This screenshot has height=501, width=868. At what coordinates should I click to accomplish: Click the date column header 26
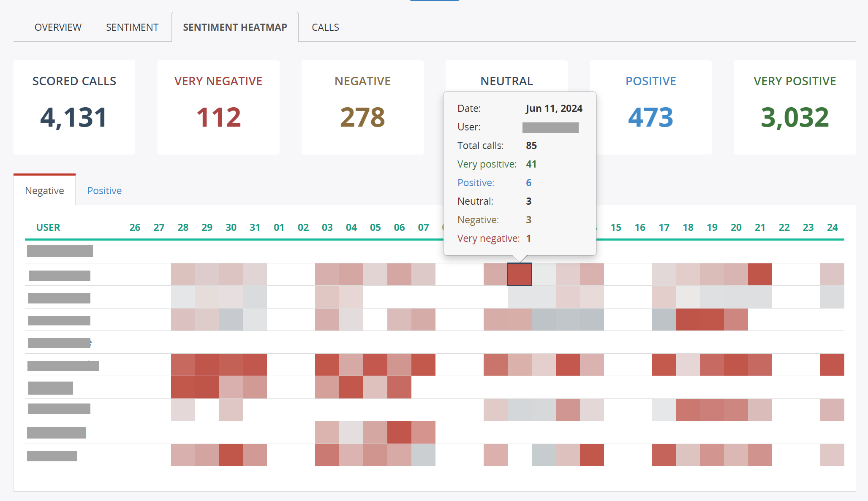[135, 227]
